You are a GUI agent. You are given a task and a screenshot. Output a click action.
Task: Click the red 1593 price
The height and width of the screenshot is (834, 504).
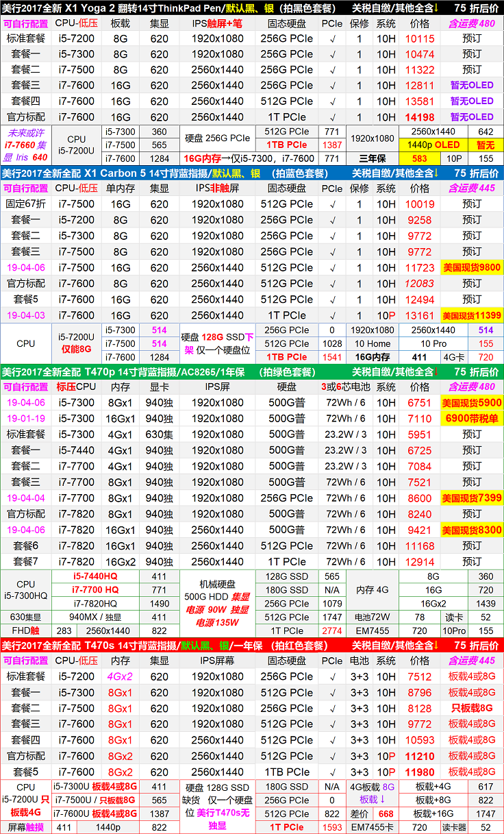[x=332, y=828]
